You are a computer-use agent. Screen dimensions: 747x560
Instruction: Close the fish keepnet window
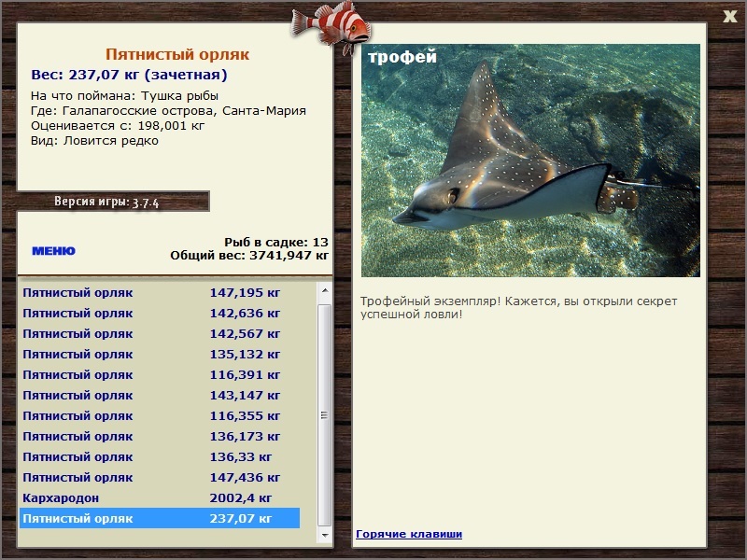click(x=729, y=17)
